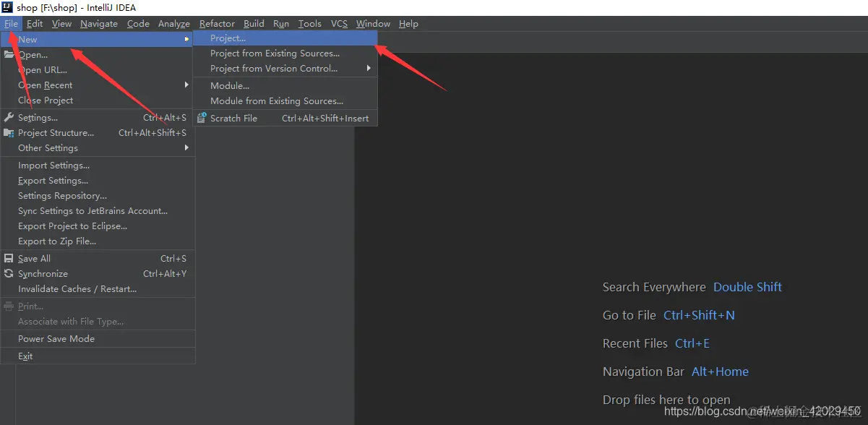Viewport: 868px width, 425px height.
Task: Open the Help menu
Action: (408, 24)
